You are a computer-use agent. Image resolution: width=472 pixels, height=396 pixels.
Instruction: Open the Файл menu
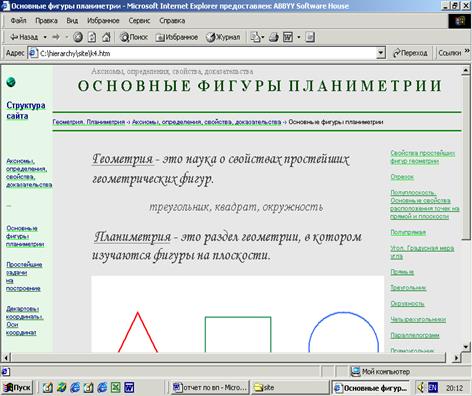pyautogui.click(x=18, y=21)
